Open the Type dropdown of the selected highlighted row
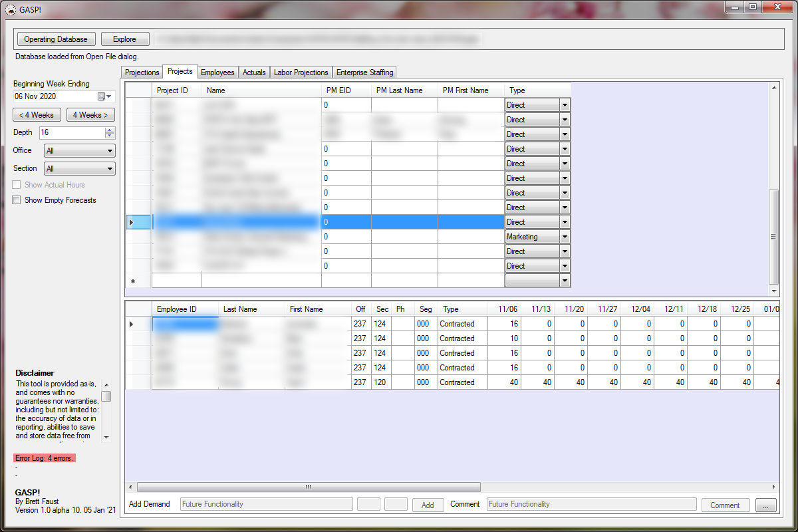Image resolution: width=798 pixels, height=532 pixels. 565,222
